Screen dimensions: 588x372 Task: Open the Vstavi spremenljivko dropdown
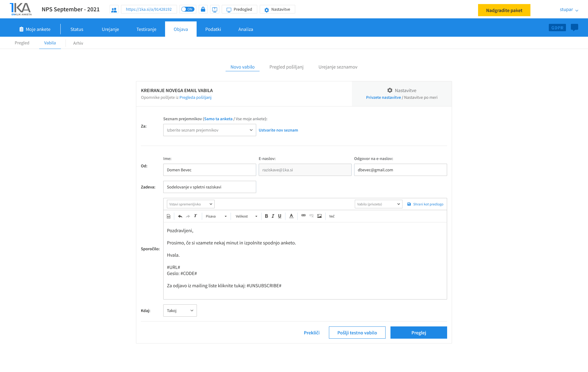click(x=190, y=204)
